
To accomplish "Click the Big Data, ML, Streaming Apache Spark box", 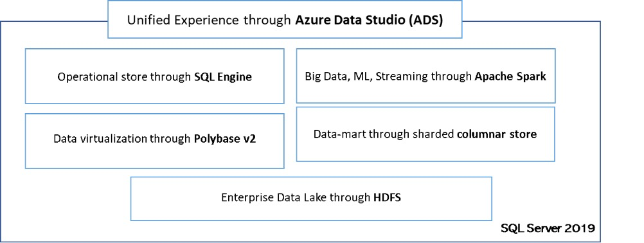I will [x=425, y=76].
